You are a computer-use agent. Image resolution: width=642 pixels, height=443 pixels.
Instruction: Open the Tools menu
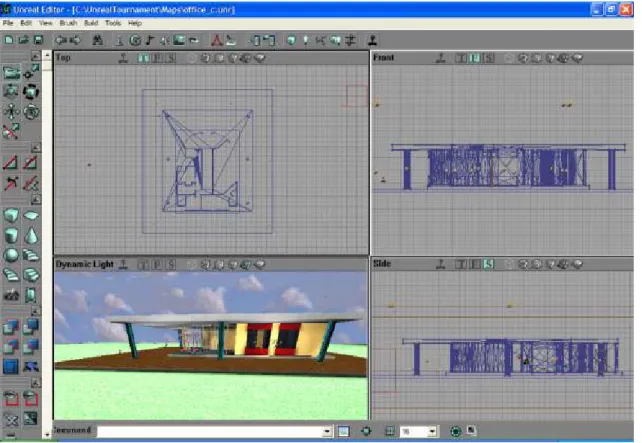click(x=113, y=23)
